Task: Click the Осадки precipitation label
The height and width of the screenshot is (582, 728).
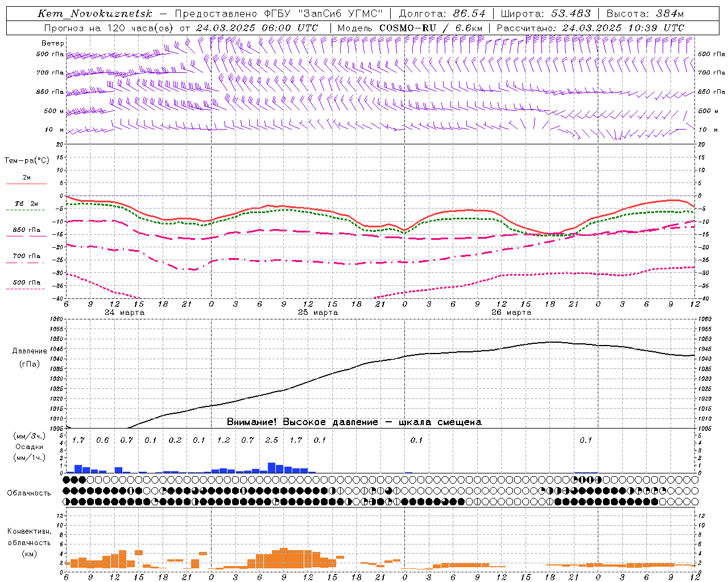Action: click(29, 447)
